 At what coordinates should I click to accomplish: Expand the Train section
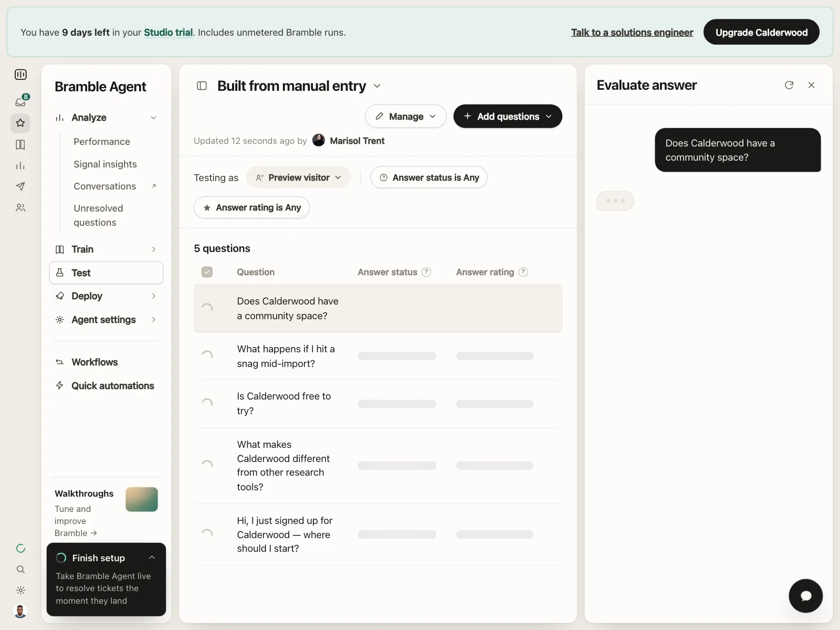(106, 249)
